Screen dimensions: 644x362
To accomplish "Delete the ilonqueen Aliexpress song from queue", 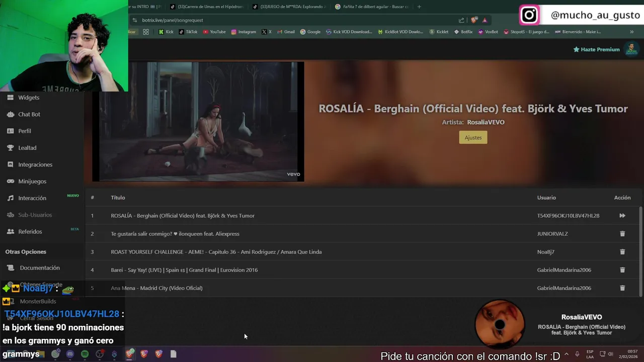I will [x=622, y=234].
